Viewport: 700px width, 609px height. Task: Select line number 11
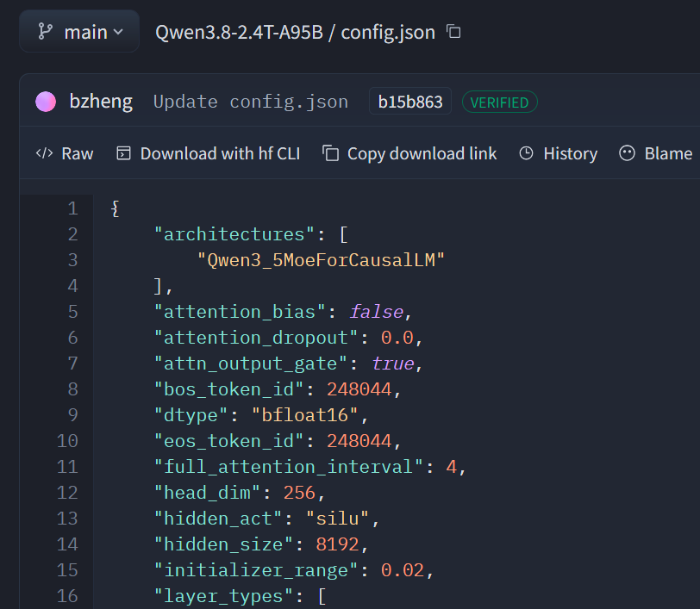[67, 467]
